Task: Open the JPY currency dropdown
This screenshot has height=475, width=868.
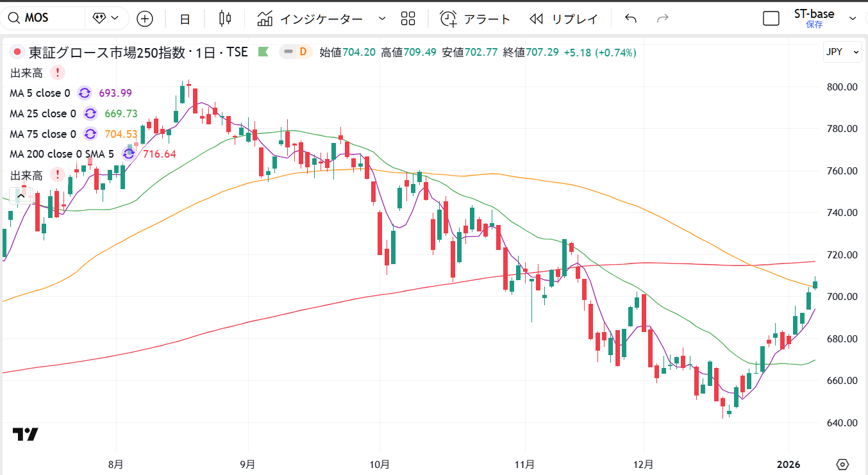Action: pyautogui.click(x=842, y=52)
